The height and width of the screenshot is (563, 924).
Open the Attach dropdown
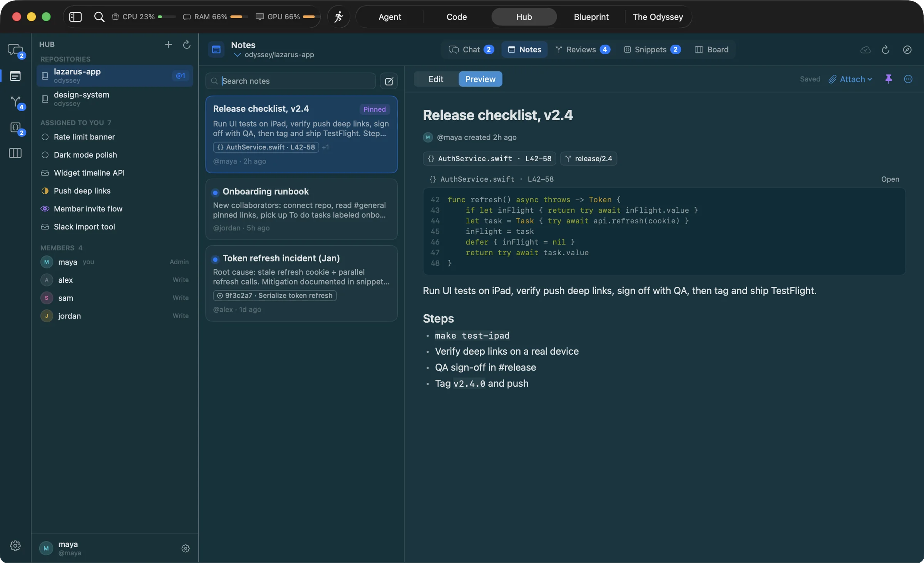pyautogui.click(x=850, y=79)
